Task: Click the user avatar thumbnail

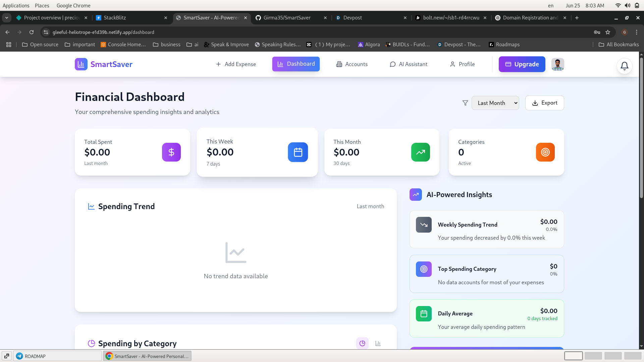Action: click(557, 64)
